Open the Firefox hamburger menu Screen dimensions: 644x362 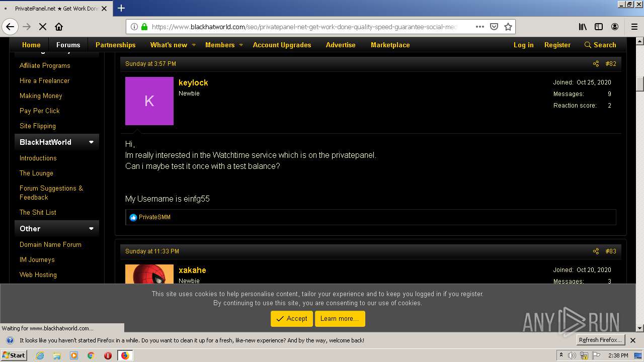pyautogui.click(x=634, y=27)
